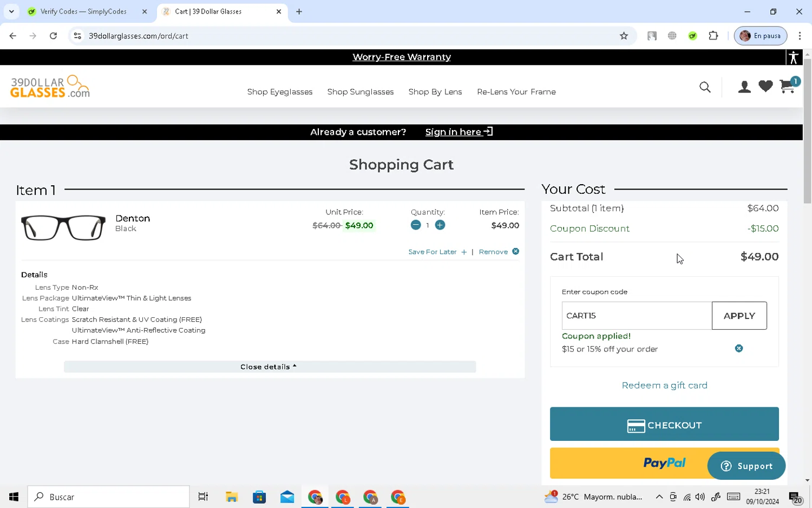Reload the page
This screenshot has width=812, height=508.
(53, 36)
